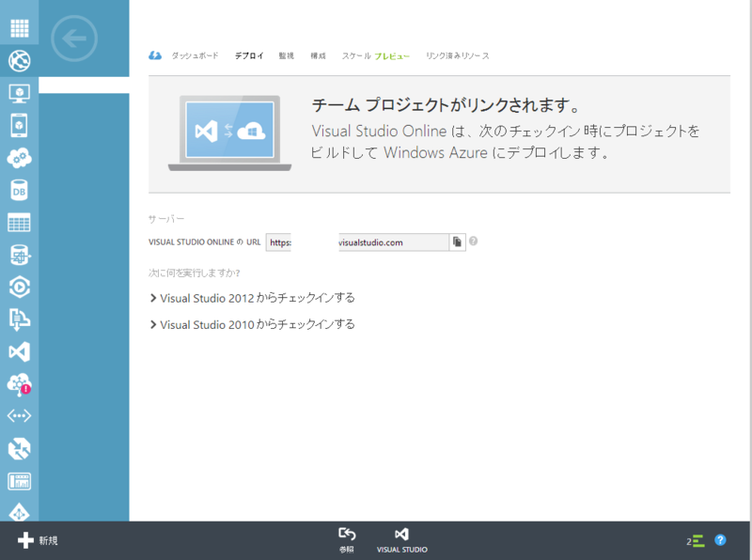Copy the URL using the clipboard icon

[458, 241]
